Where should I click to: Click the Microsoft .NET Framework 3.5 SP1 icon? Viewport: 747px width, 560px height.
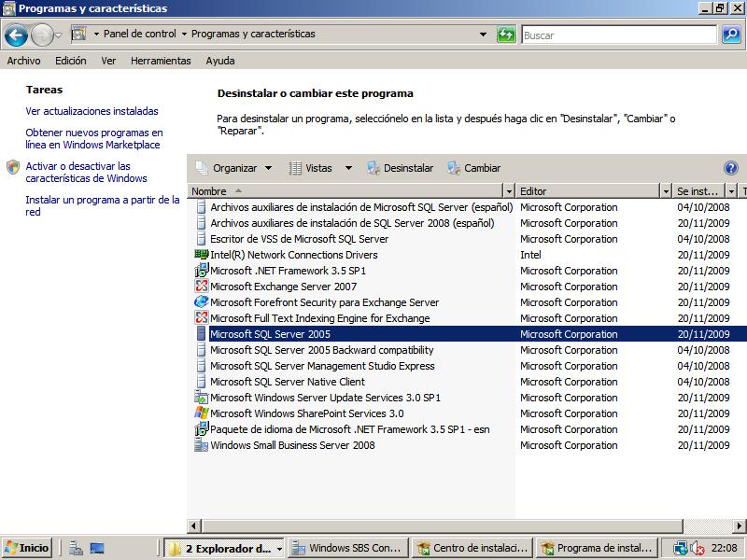[202, 270]
